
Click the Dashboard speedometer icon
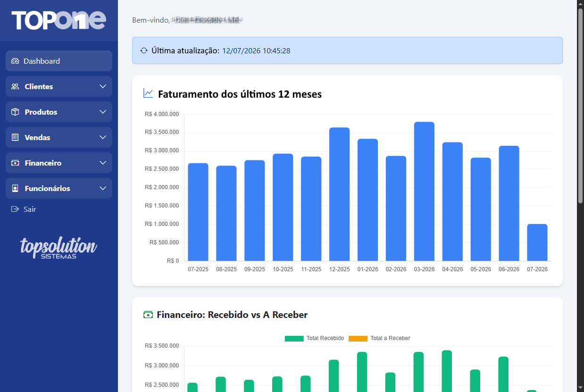(15, 61)
